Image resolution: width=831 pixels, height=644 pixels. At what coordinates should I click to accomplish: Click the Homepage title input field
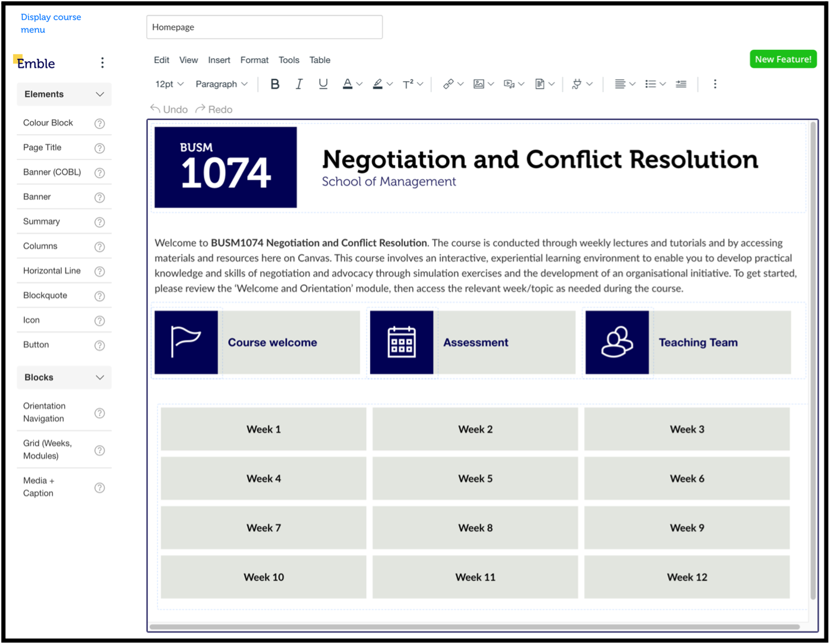pyautogui.click(x=264, y=27)
